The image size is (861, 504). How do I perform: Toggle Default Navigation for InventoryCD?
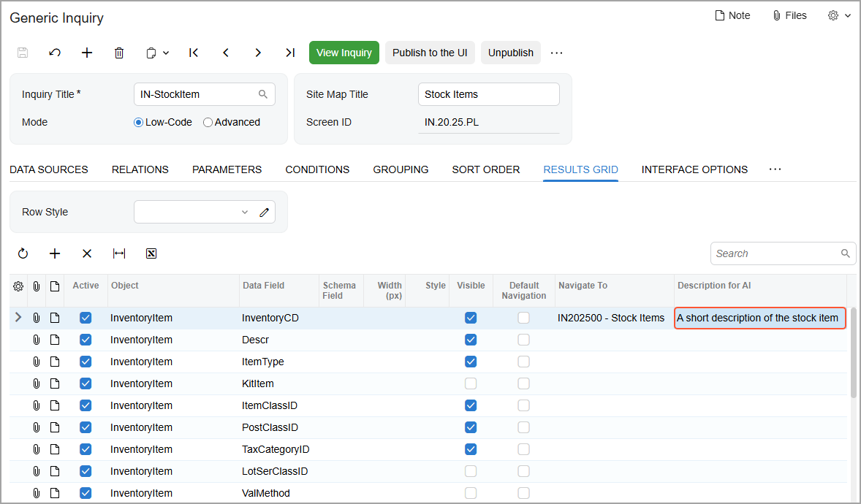(x=524, y=318)
